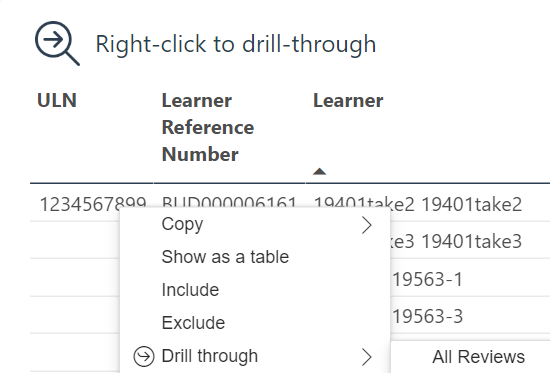Expand the Copy submenu chevron
The width and height of the screenshot is (550, 373).
tap(367, 225)
